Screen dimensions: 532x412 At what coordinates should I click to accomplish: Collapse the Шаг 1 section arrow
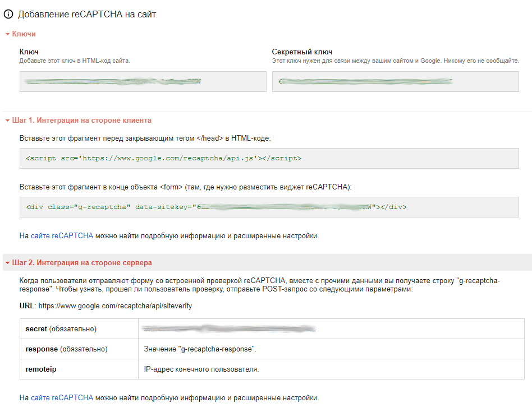7,121
